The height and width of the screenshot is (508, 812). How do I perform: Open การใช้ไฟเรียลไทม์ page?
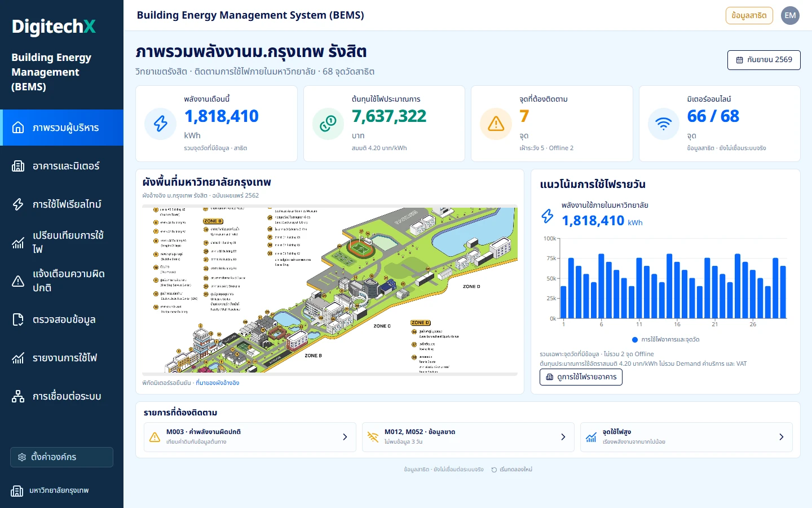61,204
